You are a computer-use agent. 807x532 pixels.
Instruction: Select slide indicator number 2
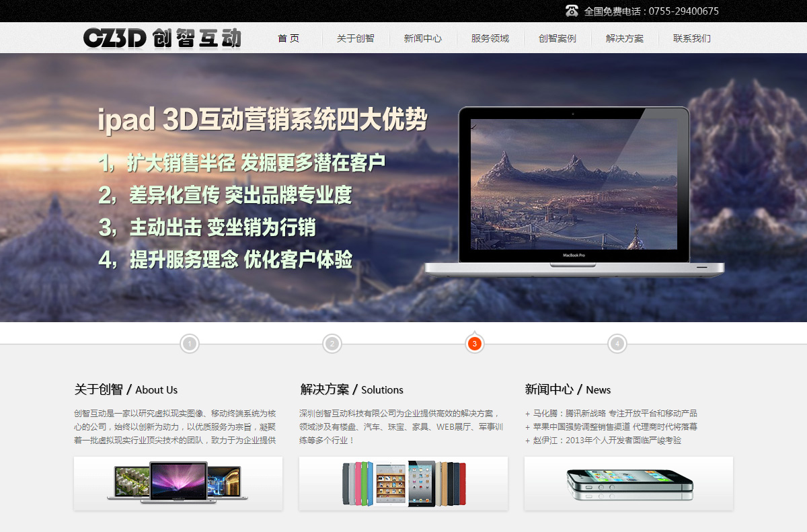(x=332, y=344)
